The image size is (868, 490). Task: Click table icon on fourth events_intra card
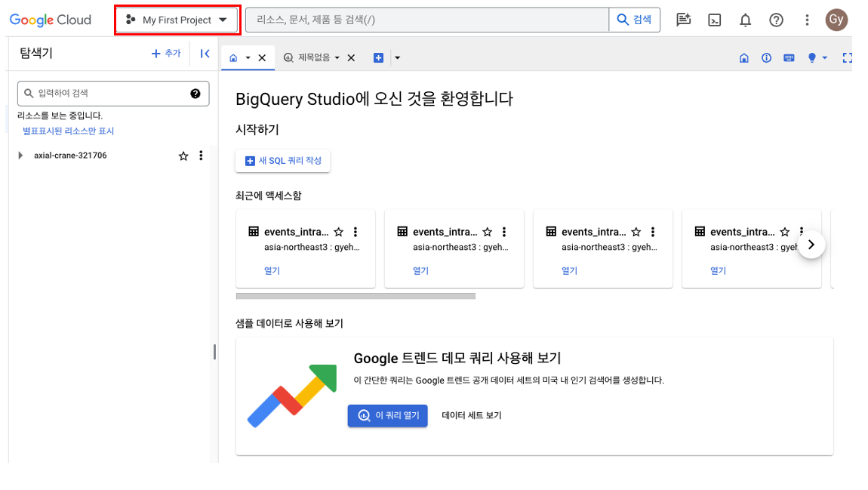point(700,232)
